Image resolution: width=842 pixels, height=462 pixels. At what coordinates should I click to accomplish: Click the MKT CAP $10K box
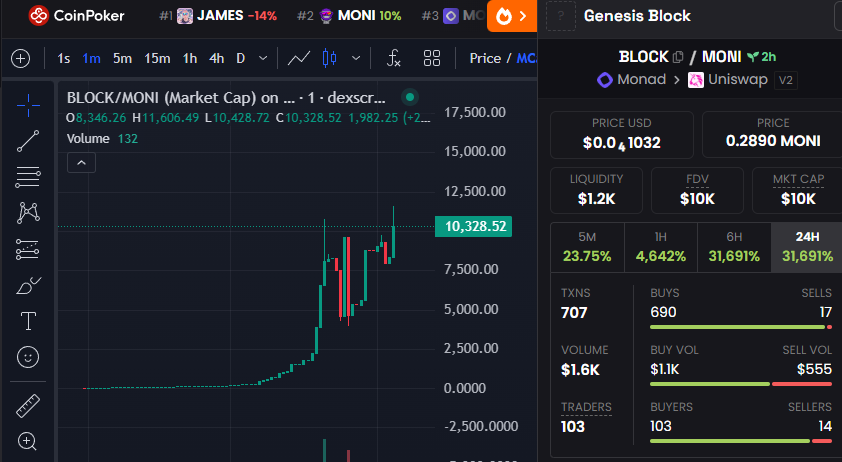798,191
